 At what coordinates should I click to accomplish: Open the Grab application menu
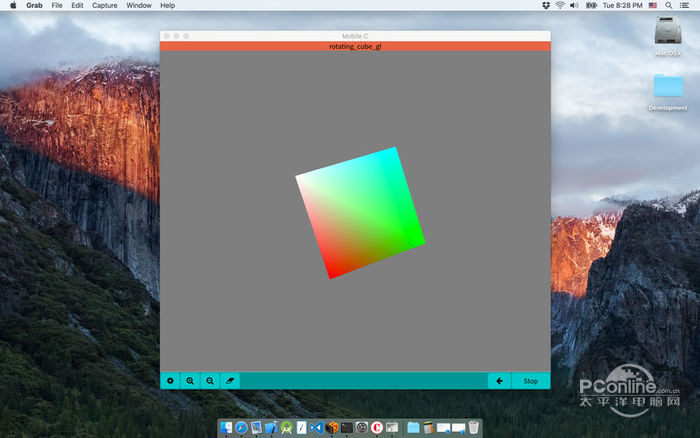click(x=34, y=5)
